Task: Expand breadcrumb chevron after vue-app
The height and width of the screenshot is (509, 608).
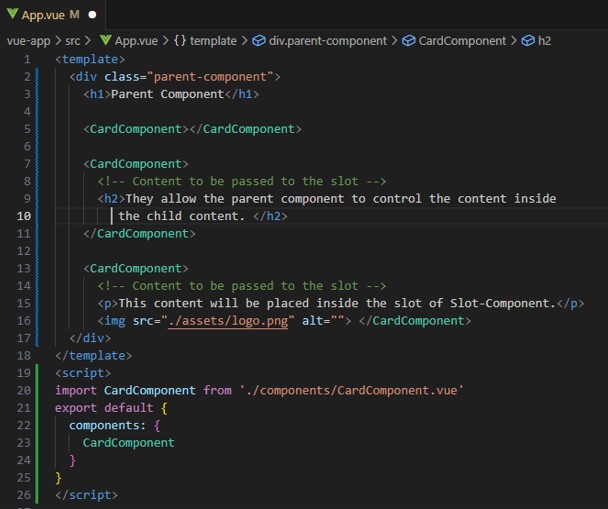Action: [58, 41]
